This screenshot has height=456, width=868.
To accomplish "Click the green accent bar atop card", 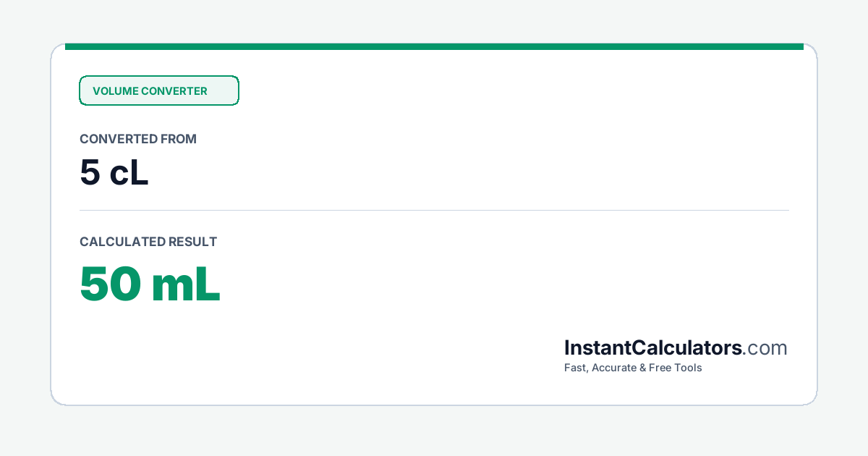I will (x=434, y=46).
